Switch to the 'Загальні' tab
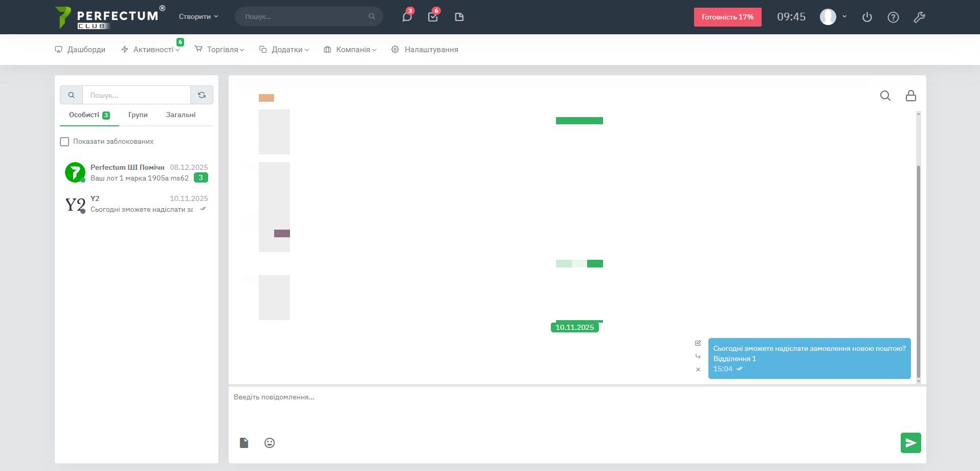Image resolution: width=980 pixels, height=471 pixels. (181, 115)
